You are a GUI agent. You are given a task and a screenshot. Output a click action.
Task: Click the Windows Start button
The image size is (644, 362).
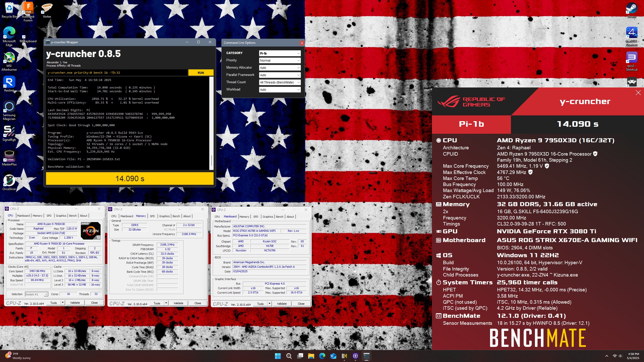pyautogui.click(x=278, y=356)
